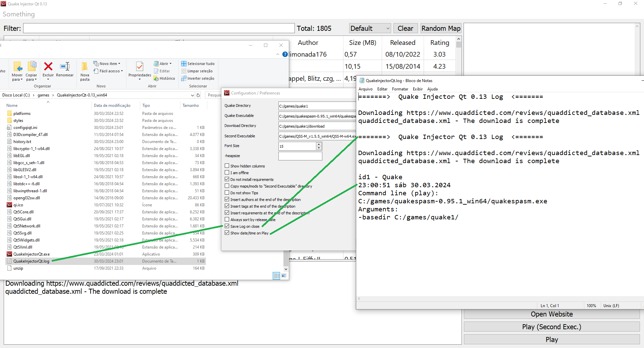Check 'Show hidden columns' box
The height and width of the screenshot is (348, 644).
pos(227,166)
